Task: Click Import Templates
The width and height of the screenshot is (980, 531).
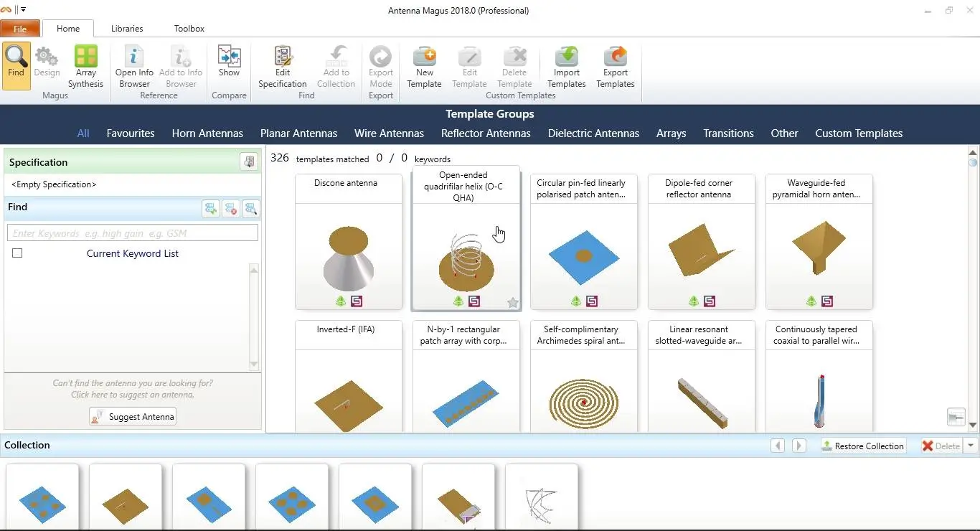Action: click(567, 66)
